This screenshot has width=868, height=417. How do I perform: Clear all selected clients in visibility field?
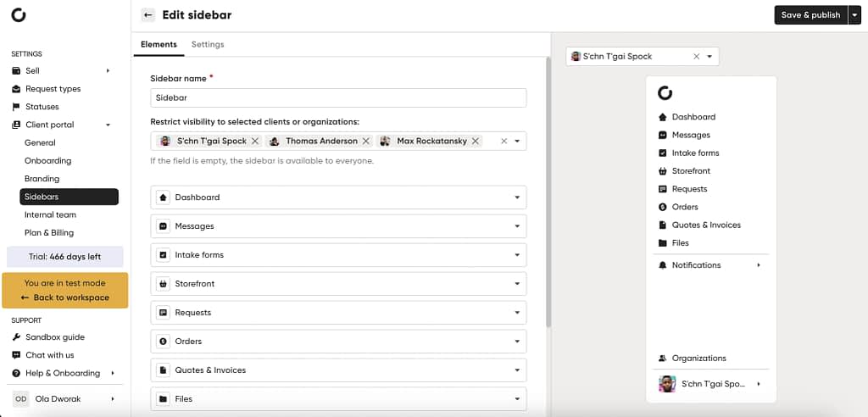pos(504,142)
